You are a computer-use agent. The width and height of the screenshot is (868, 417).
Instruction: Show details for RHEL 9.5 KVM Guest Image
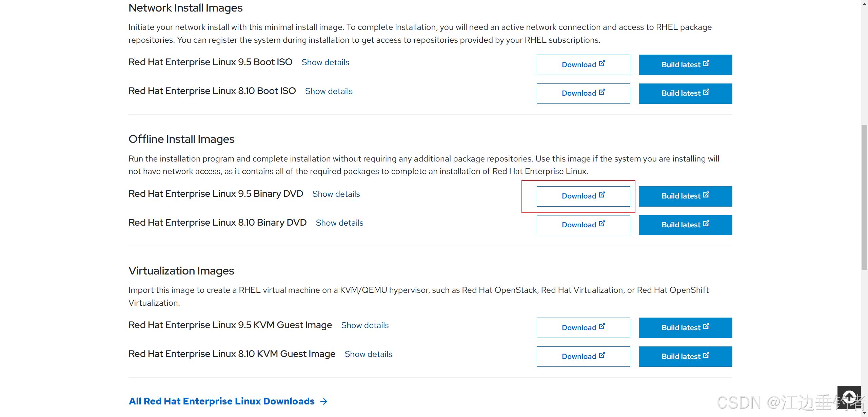pos(365,325)
